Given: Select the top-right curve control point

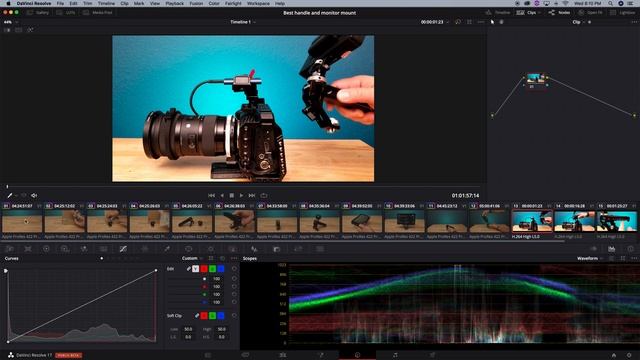Looking at the screenshot, I should [156, 271].
